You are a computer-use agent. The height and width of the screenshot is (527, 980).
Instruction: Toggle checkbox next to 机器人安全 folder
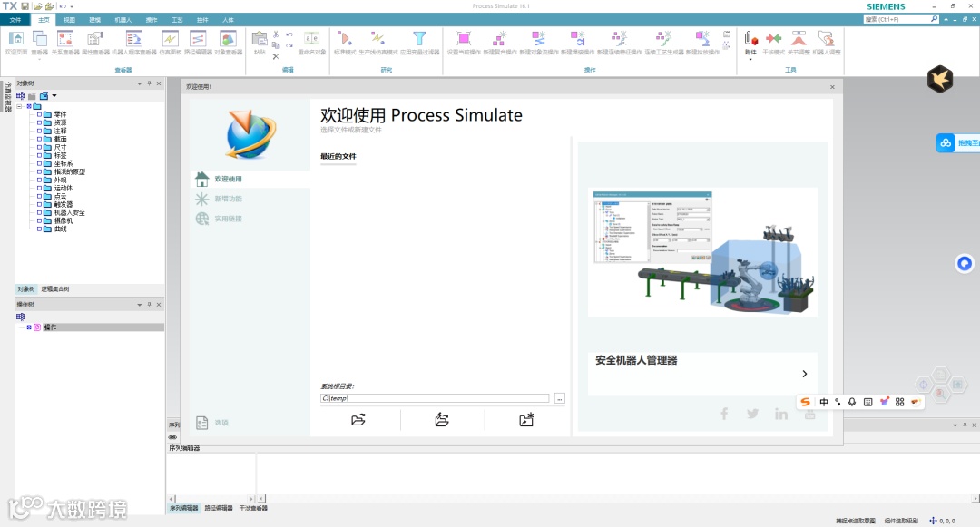pyautogui.click(x=39, y=212)
